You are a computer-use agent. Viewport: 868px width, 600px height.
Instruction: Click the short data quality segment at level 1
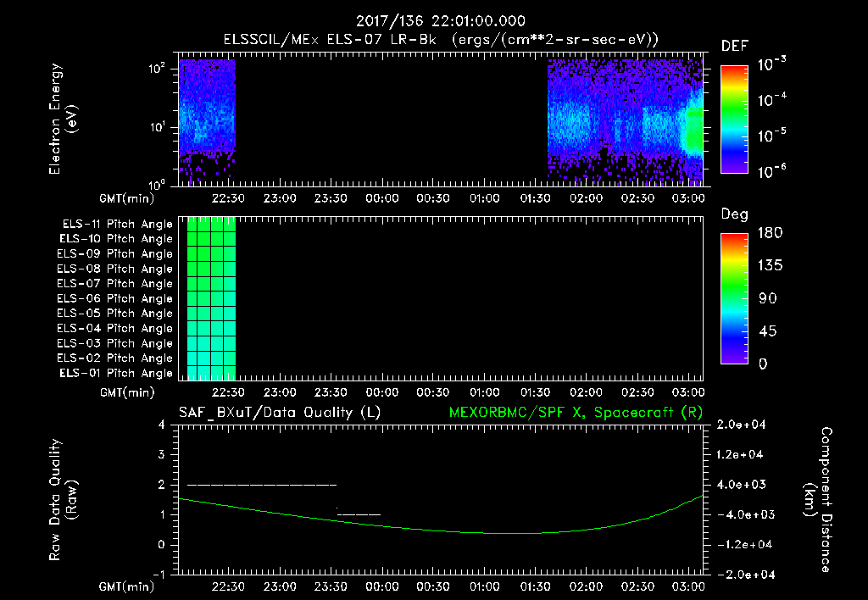tap(359, 514)
